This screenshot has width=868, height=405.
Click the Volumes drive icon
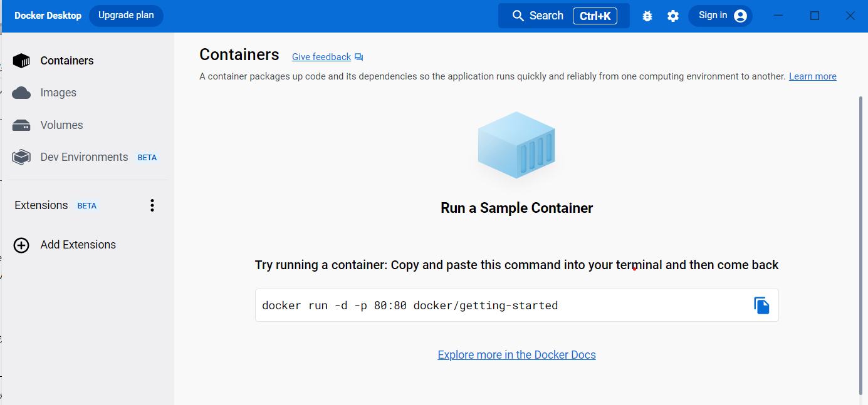[x=21, y=125]
